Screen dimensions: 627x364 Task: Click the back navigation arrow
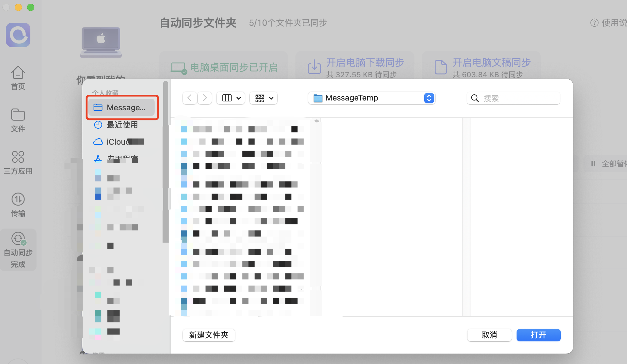pyautogui.click(x=190, y=98)
